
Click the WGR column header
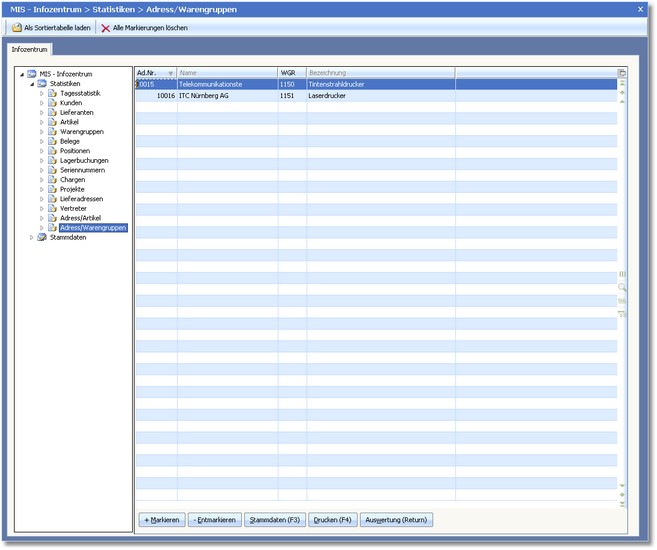point(289,73)
